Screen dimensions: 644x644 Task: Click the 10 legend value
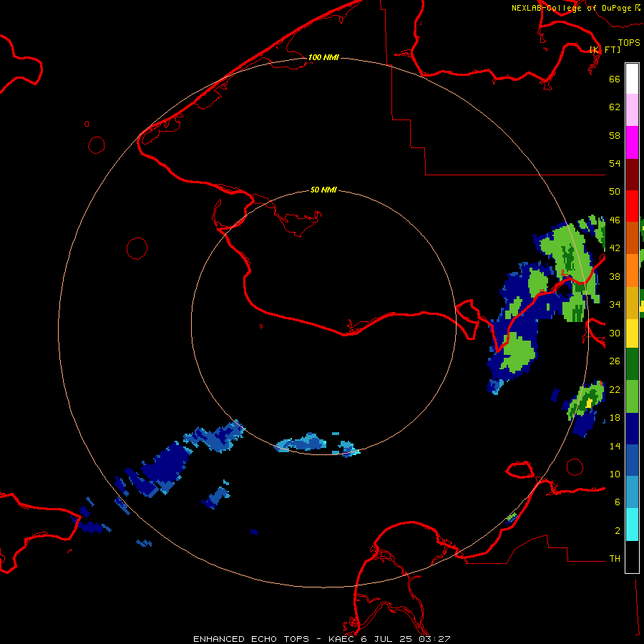coord(615,474)
